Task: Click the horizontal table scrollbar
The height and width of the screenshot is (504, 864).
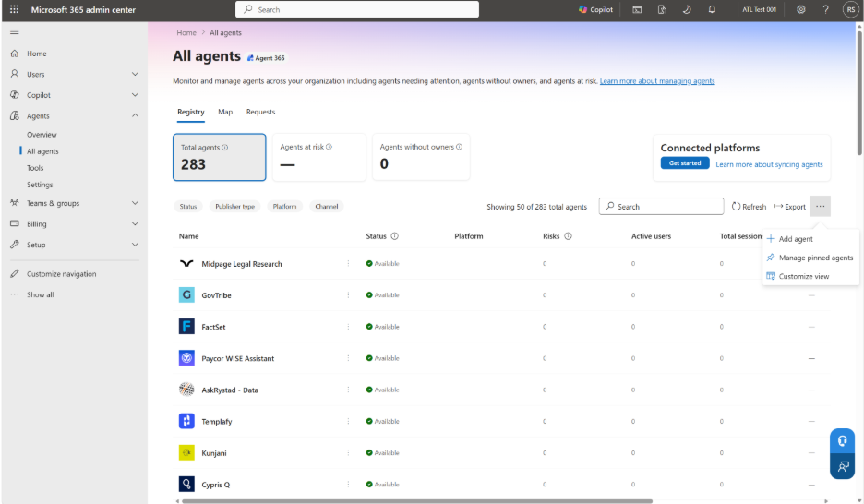Action: coord(417,501)
